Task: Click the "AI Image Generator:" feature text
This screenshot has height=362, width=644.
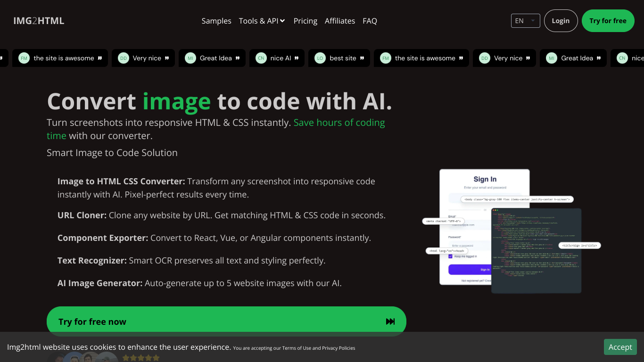Action: [x=100, y=283]
